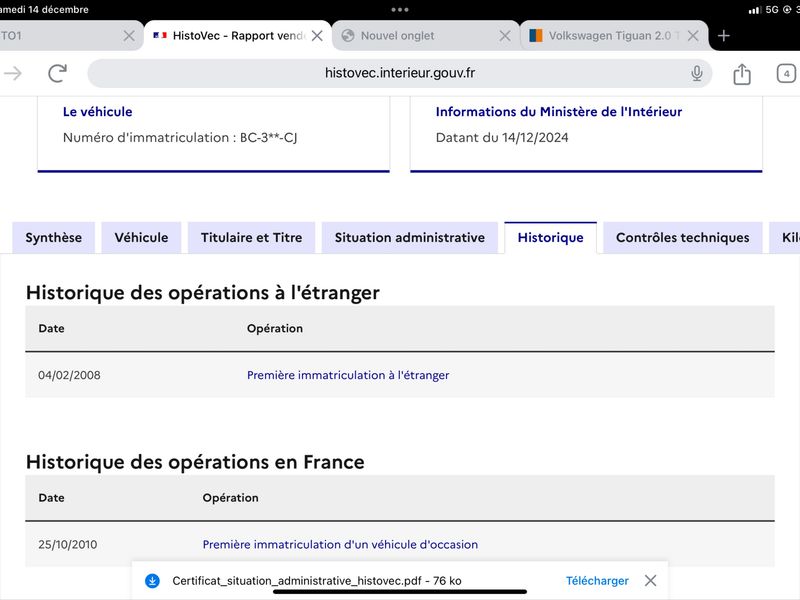Click the date 25/10/2010
Image resolution: width=800 pixels, height=600 pixels.
click(x=67, y=544)
